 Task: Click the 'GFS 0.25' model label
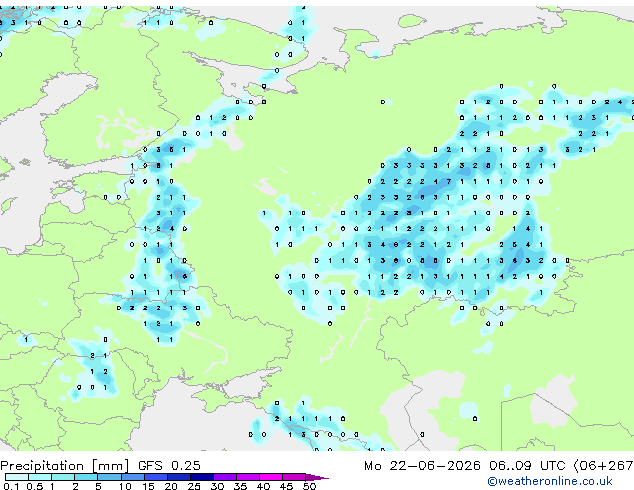(x=169, y=466)
